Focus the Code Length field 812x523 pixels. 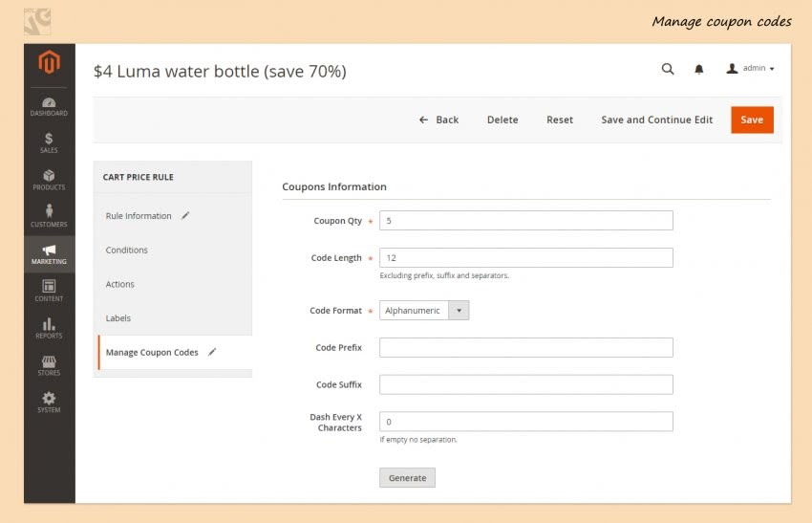[526, 257]
